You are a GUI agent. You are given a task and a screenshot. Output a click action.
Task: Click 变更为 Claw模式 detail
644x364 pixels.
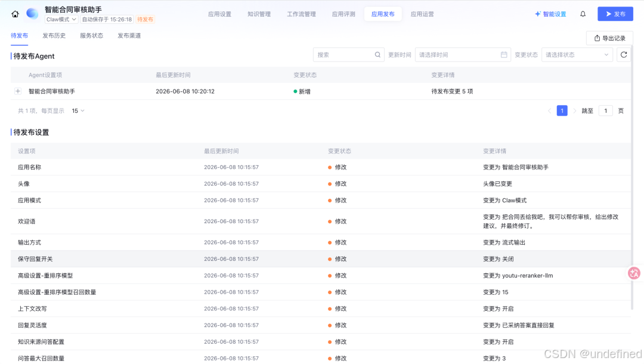[505, 200]
